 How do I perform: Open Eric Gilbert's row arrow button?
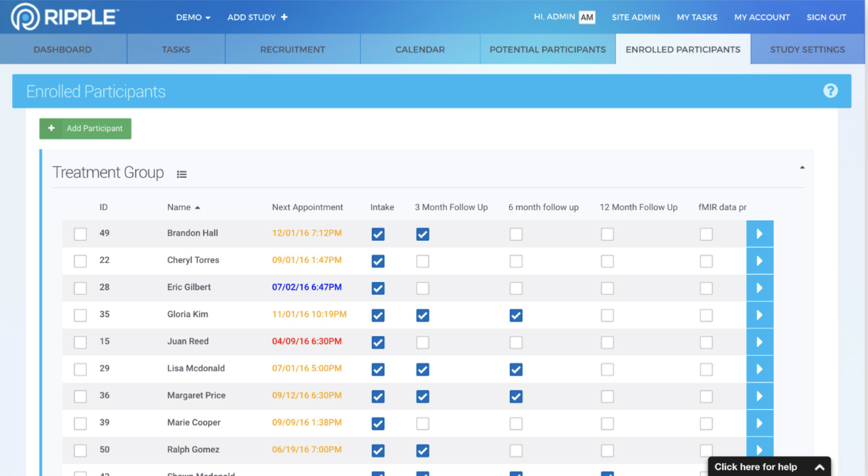point(760,288)
